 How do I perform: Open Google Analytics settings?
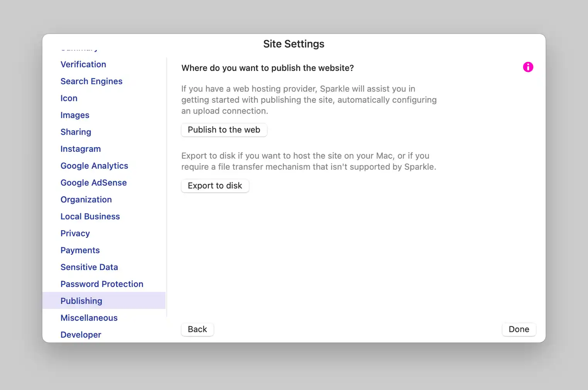click(x=94, y=166)
